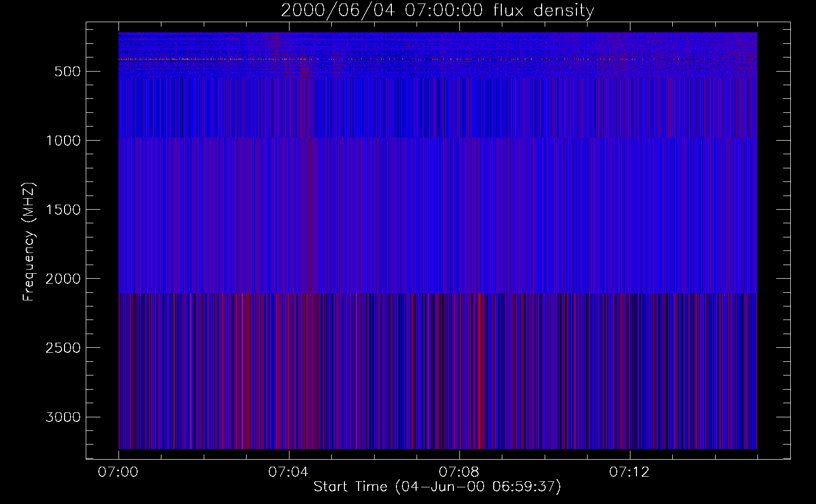Click the '2000' frequency tick label
816x504 pixels.
[63, 279]
